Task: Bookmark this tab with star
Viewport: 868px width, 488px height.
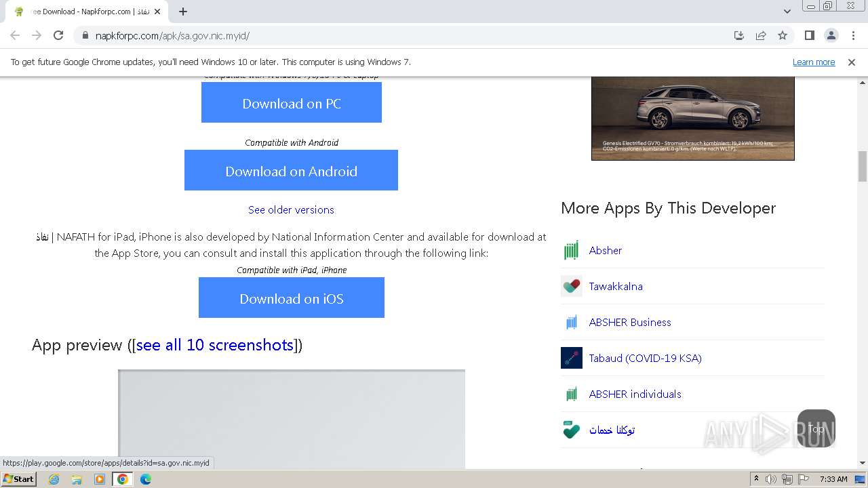Action: pyautogui.click(x=783, y=36)
